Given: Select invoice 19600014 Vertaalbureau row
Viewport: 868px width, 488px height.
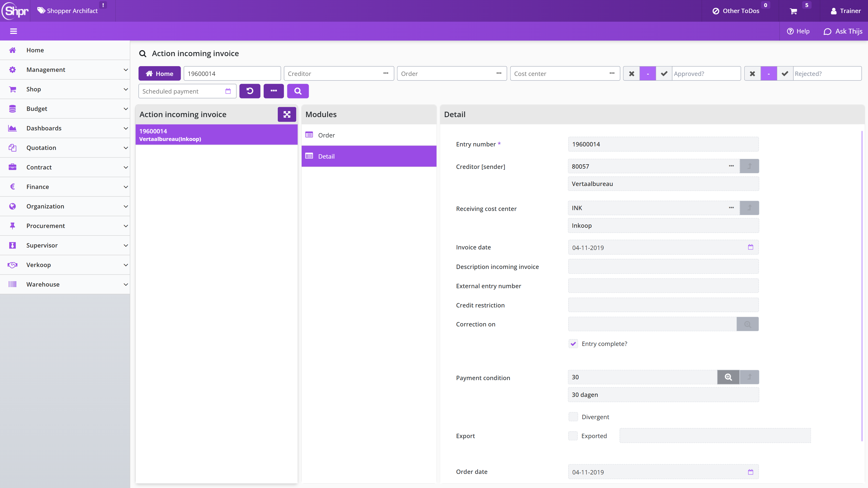Looking at the screenshot, I should click(x=216, y=135).
